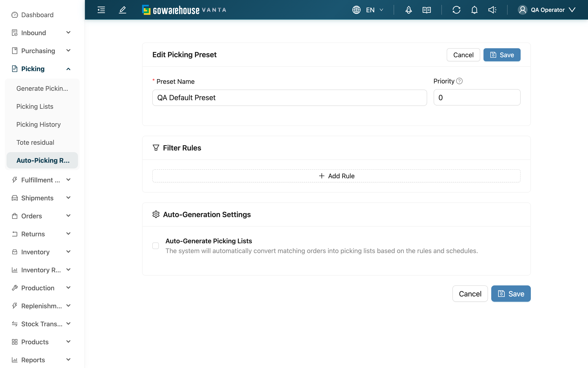
Task: Click the Purchasing sidebar icon
Action: coord(14,51)
